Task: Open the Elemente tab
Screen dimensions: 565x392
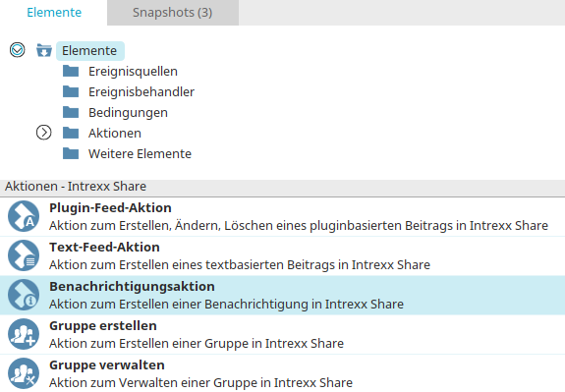Action: 54,13
